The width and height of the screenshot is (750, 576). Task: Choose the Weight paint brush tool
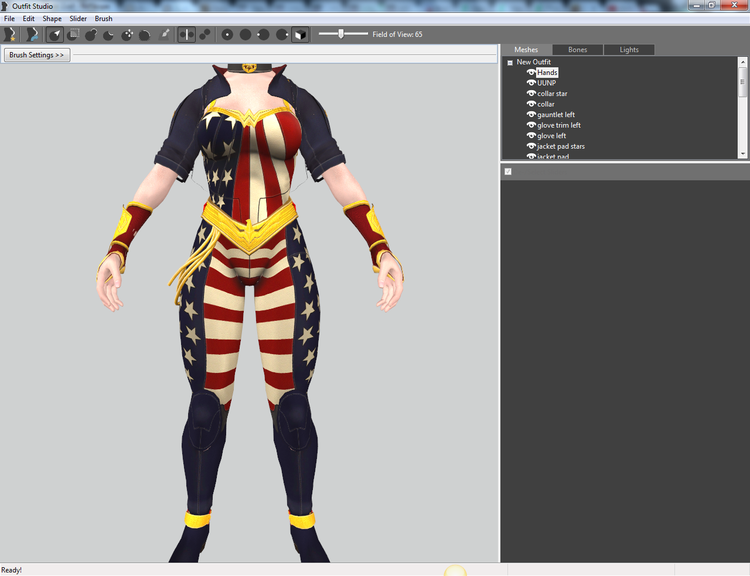[164, 34]
